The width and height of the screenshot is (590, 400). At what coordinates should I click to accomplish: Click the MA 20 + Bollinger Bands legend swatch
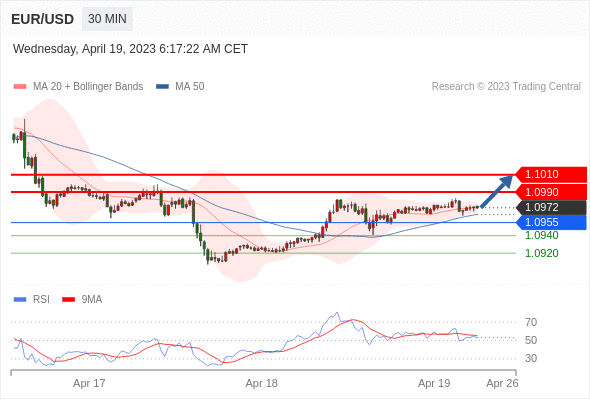pyautogui.click(x=20, y=87)
